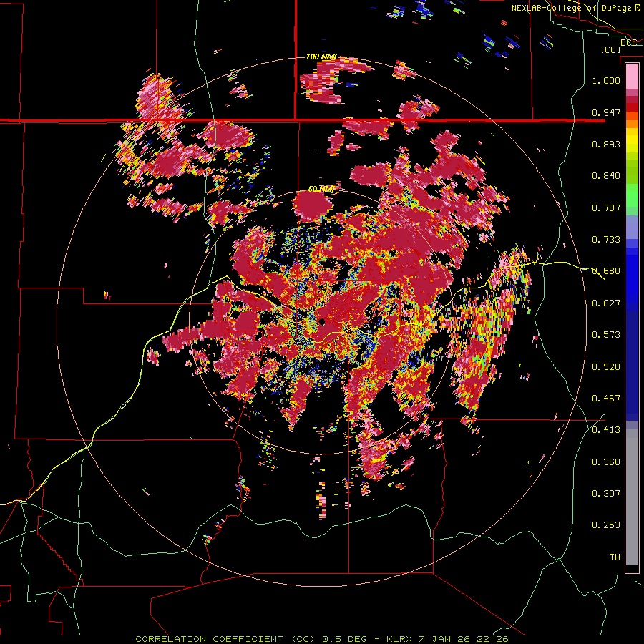
Task: Pick the gray segment of color bar
Action: (x=632, y=497)
